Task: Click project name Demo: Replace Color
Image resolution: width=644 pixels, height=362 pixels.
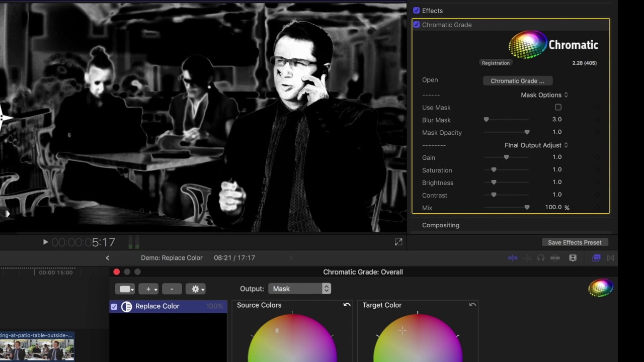Action: point(172,258)
